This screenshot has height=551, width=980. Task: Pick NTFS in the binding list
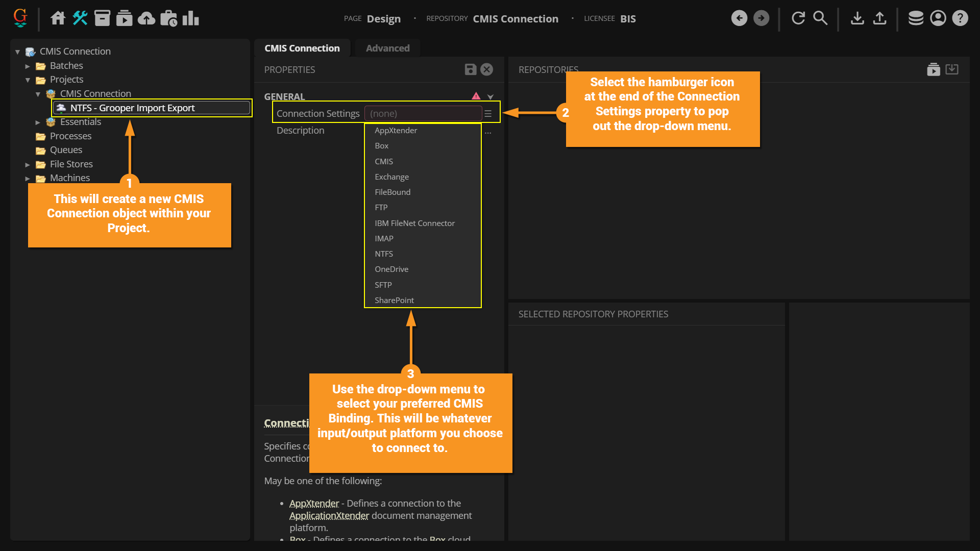point(383,254)
